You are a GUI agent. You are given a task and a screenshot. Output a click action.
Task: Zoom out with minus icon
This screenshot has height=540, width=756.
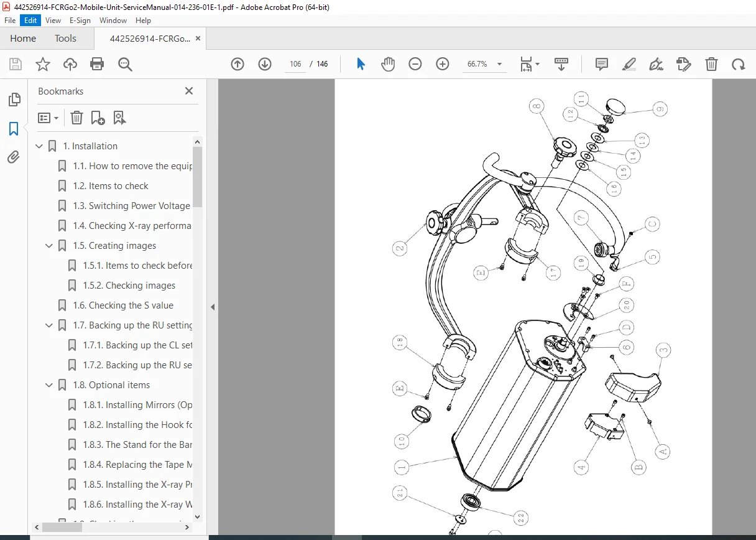tap(415, 64)
